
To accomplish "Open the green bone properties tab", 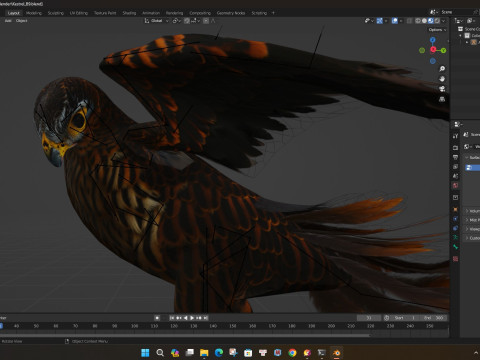I will 455,247.
